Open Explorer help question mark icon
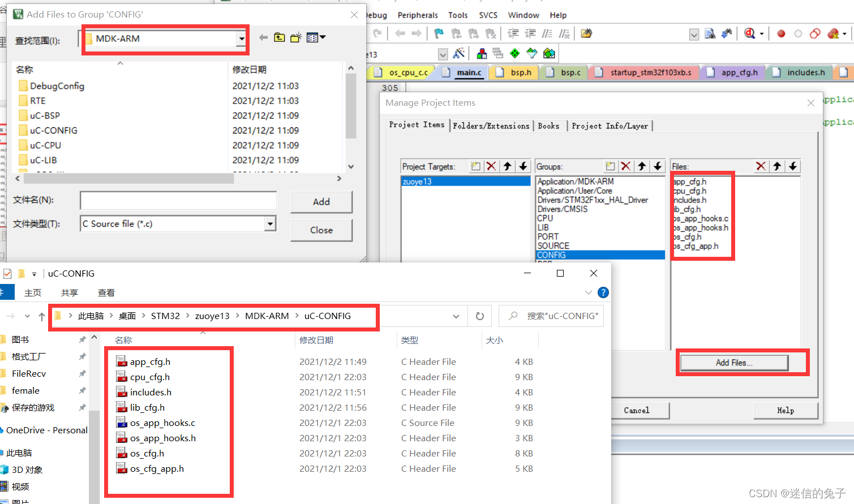 [603, 292]
